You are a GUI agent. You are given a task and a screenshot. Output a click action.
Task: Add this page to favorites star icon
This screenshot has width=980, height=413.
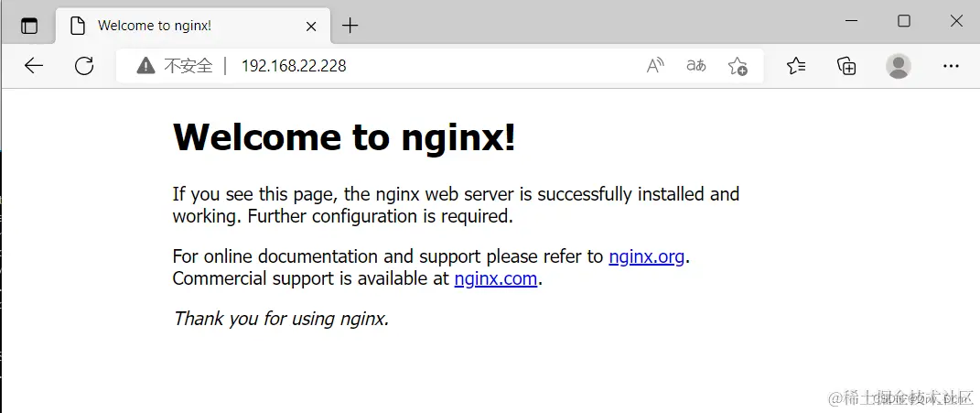tap(738, 66)
